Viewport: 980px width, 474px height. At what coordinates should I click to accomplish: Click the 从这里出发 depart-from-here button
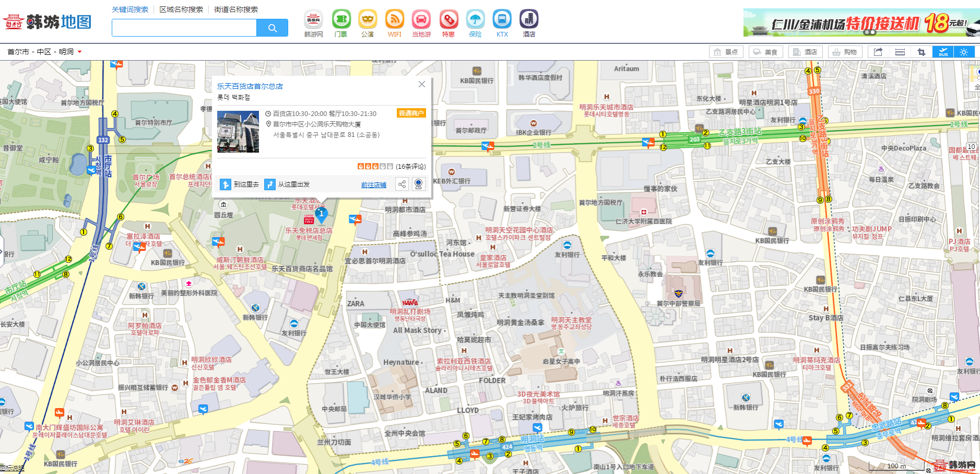[x=287, y=184]
